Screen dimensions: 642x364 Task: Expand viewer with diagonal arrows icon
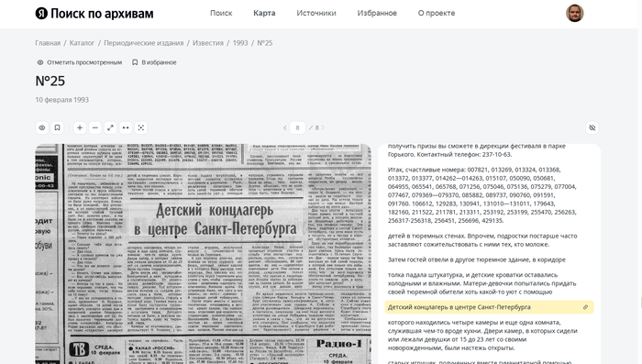pyautogui.click(x=110, y=127)
